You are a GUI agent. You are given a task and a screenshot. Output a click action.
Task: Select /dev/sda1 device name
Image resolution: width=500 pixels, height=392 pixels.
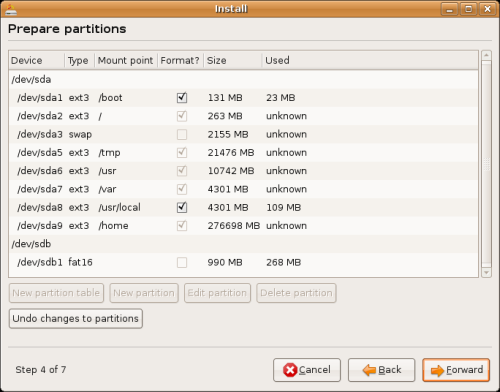[40, 98]
